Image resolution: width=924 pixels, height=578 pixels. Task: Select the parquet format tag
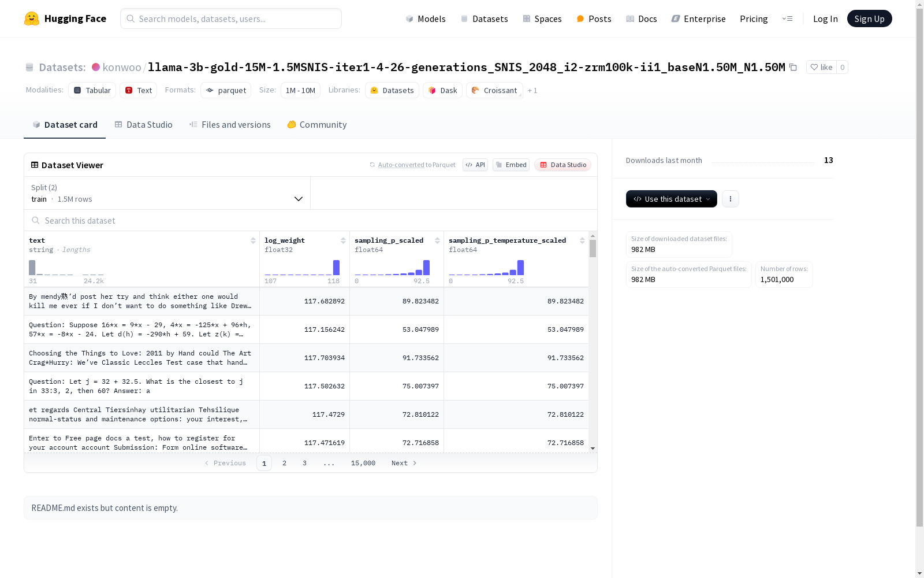pos(226,90)
